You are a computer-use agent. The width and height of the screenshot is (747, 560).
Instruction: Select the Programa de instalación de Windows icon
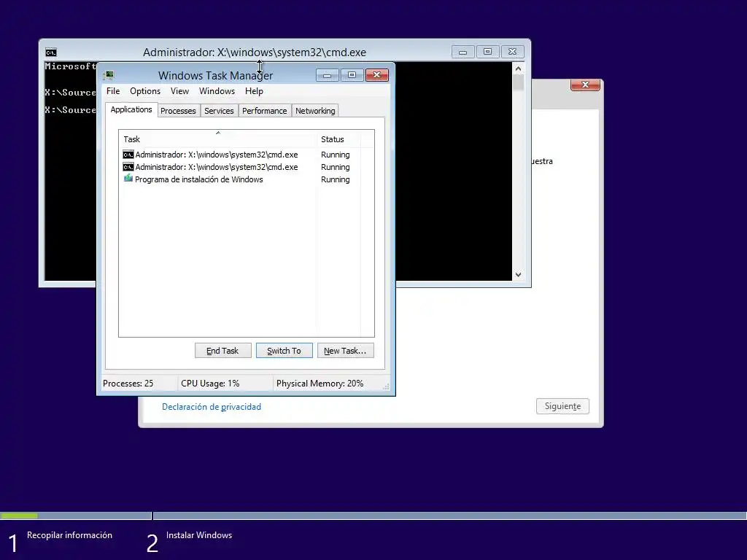(128, 179)
